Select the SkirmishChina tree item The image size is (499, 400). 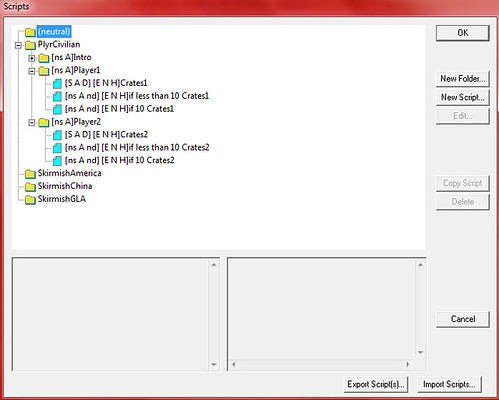click(65, 186)
